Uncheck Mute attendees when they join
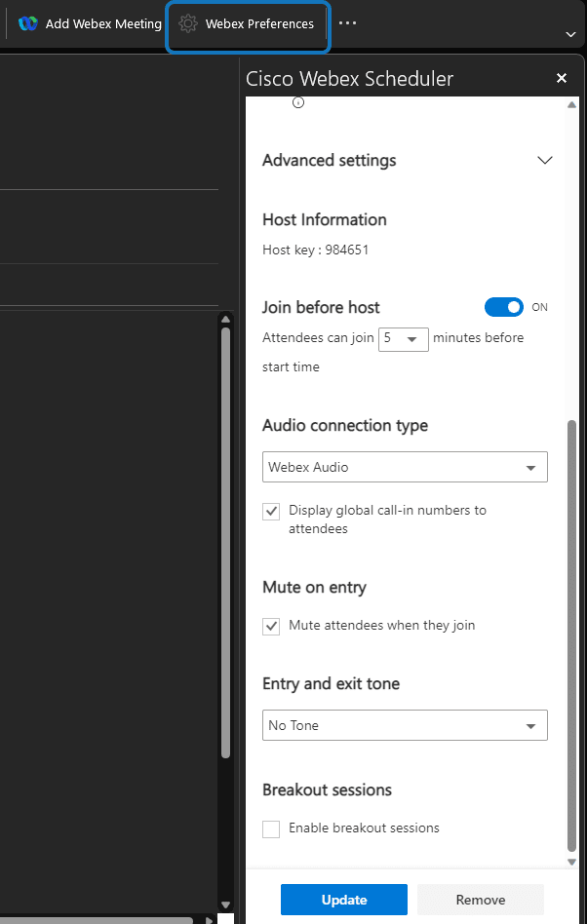This screenshot has height=924, width=587. (272, 626)
